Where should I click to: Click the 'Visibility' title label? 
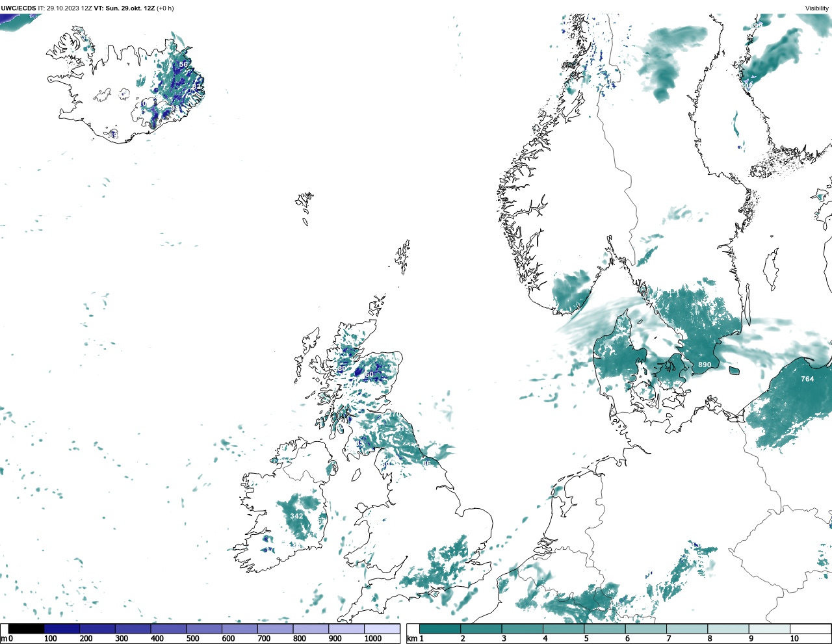point(817,8)
